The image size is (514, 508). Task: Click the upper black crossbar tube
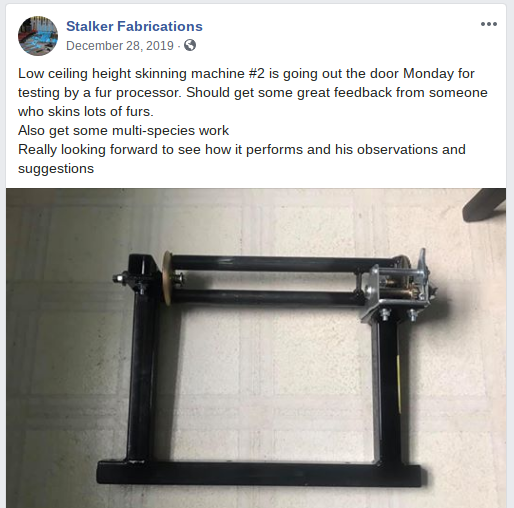click(x=283, y=262)
